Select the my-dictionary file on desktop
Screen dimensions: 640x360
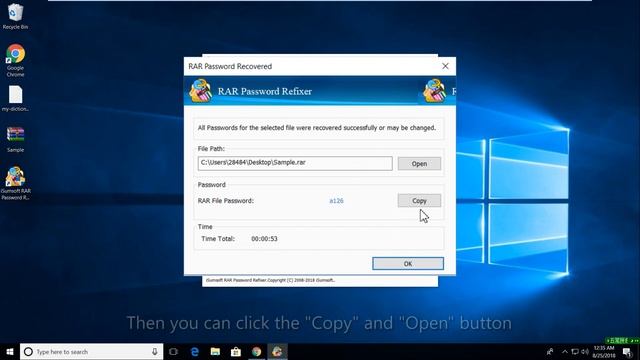pyautogui.click(x=15, y=98)
